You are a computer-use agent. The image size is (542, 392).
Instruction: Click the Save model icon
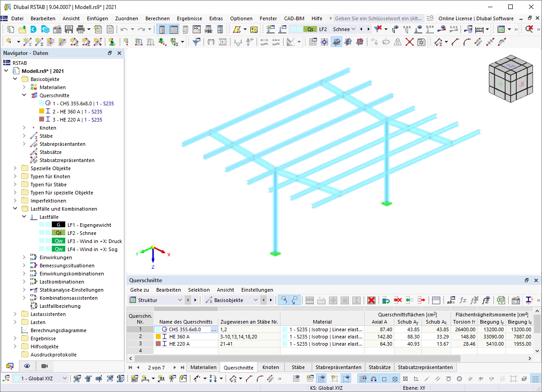[69, 29]
